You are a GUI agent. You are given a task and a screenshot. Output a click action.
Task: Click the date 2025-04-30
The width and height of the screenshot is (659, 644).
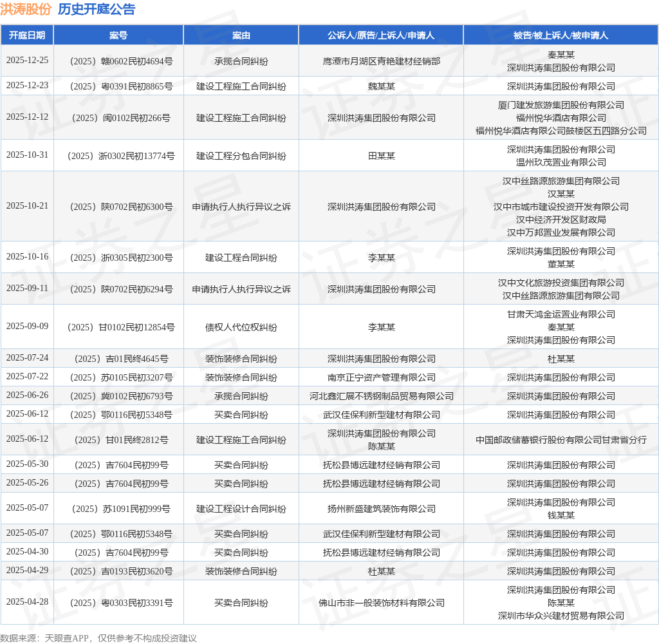pyautogui.click(x=27, y=551)
